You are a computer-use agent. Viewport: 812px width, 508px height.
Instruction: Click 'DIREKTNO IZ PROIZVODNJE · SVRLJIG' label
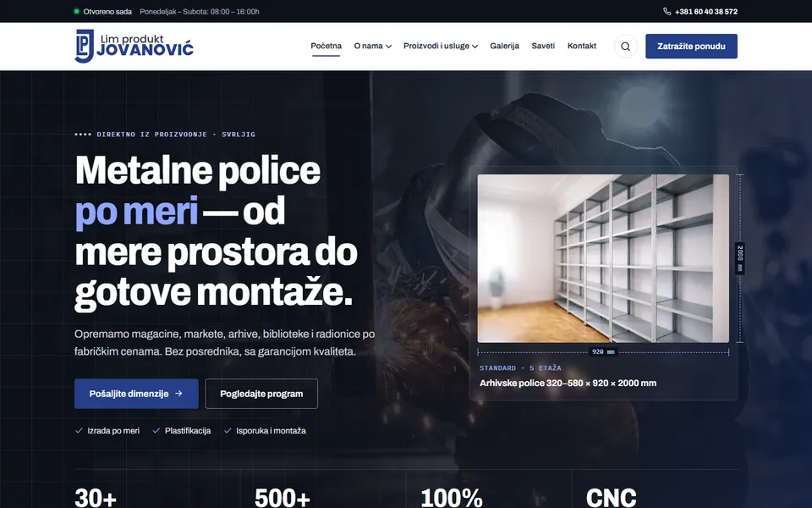pos(176,135)
